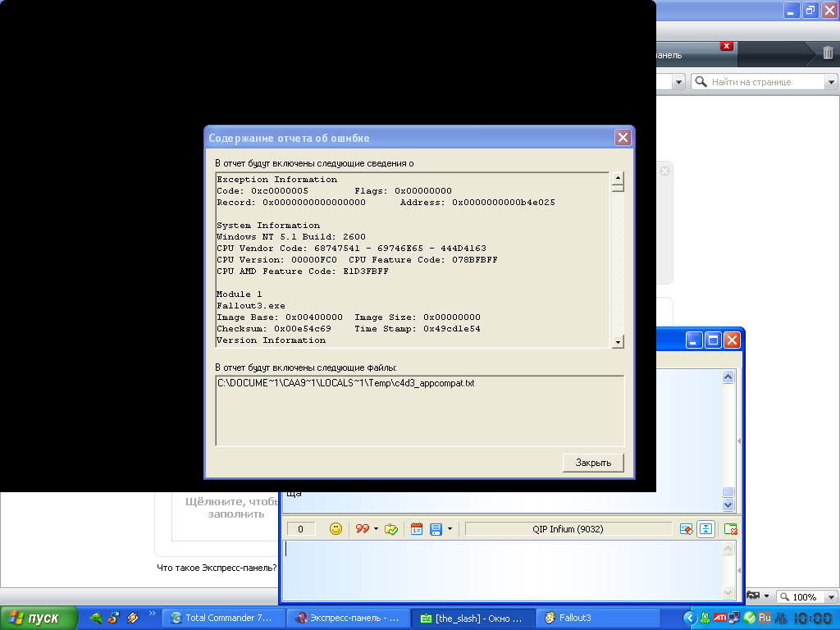Launch the green fish quick launch icon

[95, 619]
